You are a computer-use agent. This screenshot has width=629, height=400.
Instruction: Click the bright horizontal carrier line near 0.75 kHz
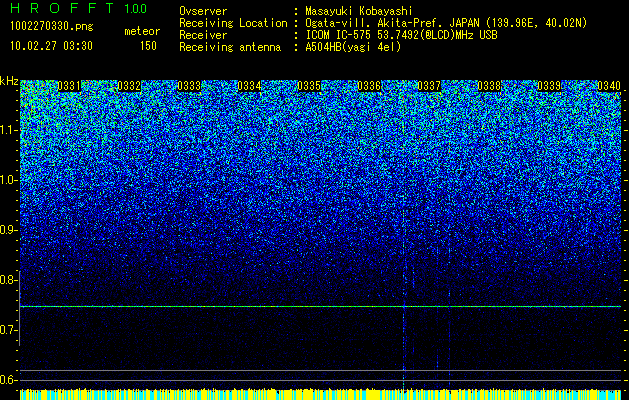coord(320,307)
